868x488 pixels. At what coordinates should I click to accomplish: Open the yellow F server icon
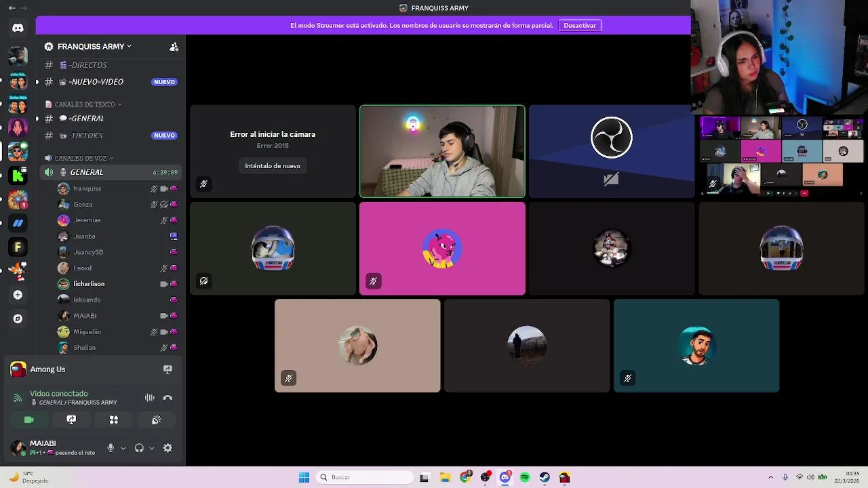[x=18, y=247]
